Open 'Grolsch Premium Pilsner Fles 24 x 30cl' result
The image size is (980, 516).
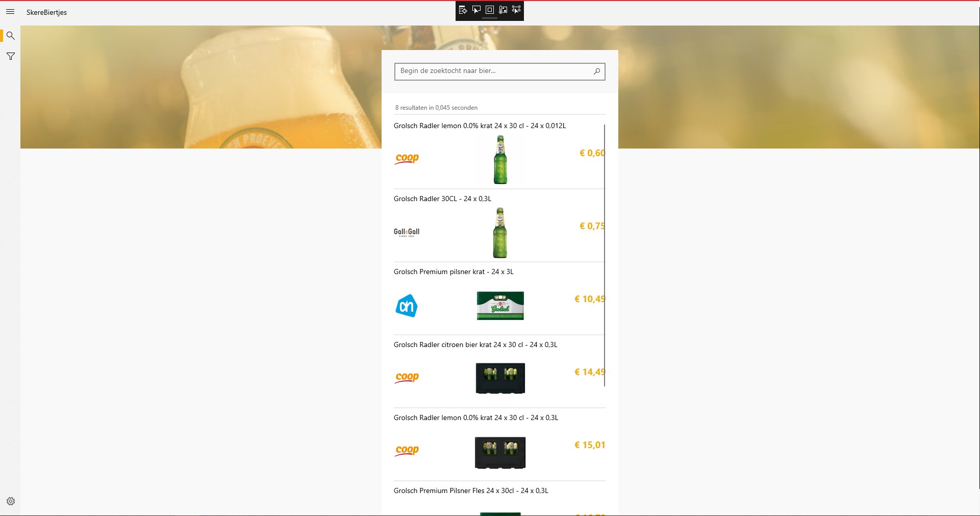500,499
